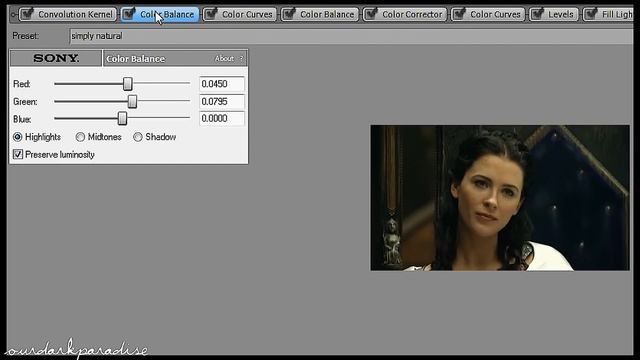640x360 pixels.
Task: Select the Shadow radio button
Action: [x=138, y=137]
